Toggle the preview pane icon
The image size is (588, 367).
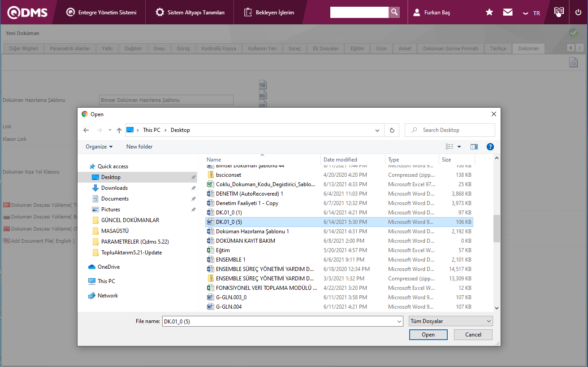tap(474, 147)
